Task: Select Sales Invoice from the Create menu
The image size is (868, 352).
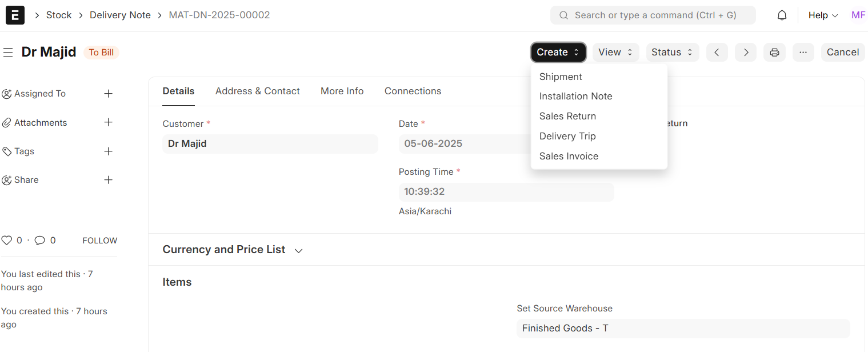Action: [x=569, y=155]
